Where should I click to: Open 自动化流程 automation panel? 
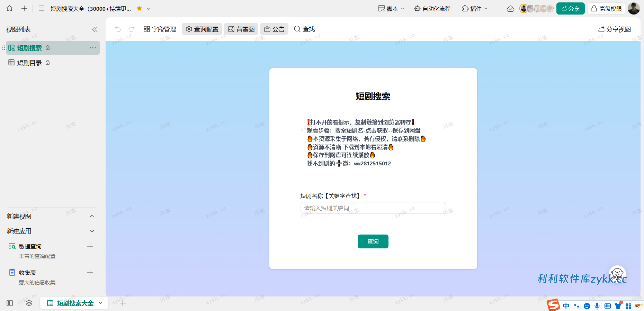click(x=432, y=9)
